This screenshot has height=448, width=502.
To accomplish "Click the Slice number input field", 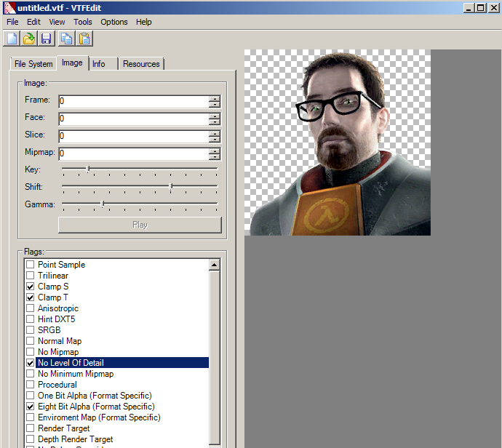I will [134, 136].
